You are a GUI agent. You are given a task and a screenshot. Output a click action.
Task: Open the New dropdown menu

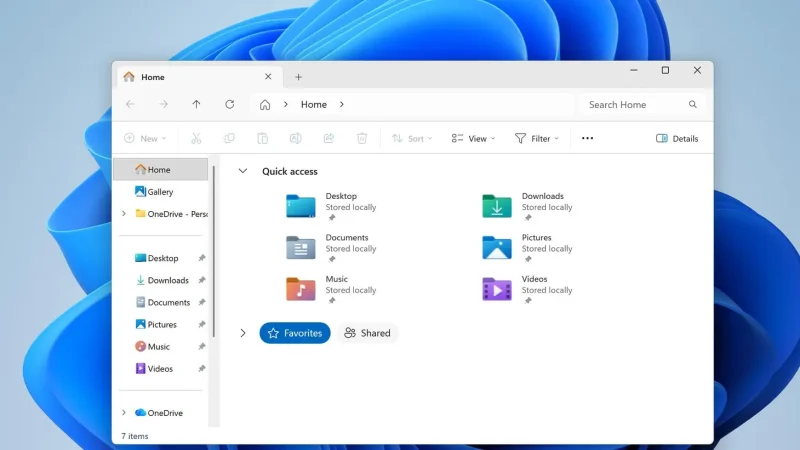pyautogui.click(x=145, y=138)
